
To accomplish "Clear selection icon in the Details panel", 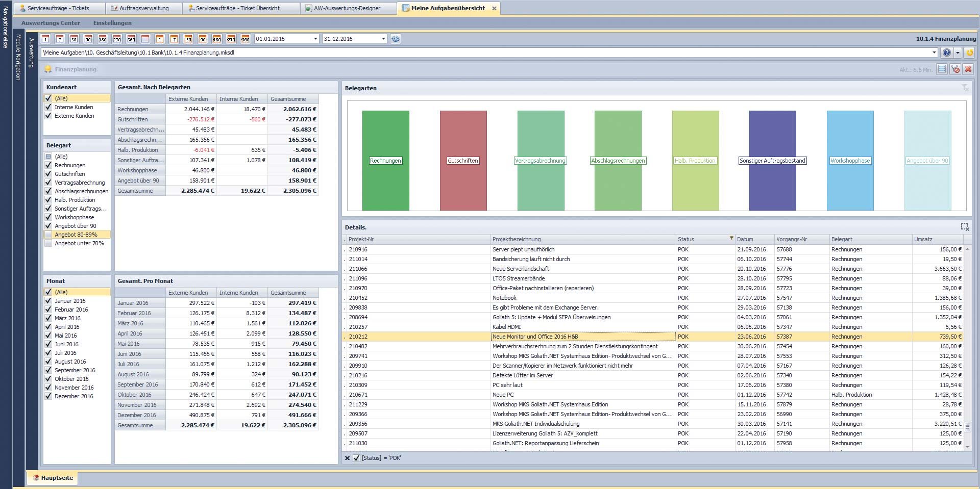I will tap(965, 227).
